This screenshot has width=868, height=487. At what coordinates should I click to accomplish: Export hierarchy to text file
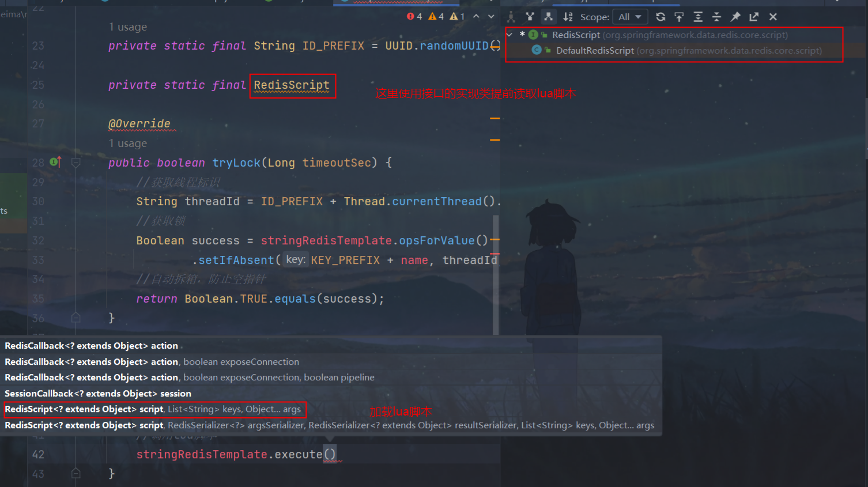point(754,17)
